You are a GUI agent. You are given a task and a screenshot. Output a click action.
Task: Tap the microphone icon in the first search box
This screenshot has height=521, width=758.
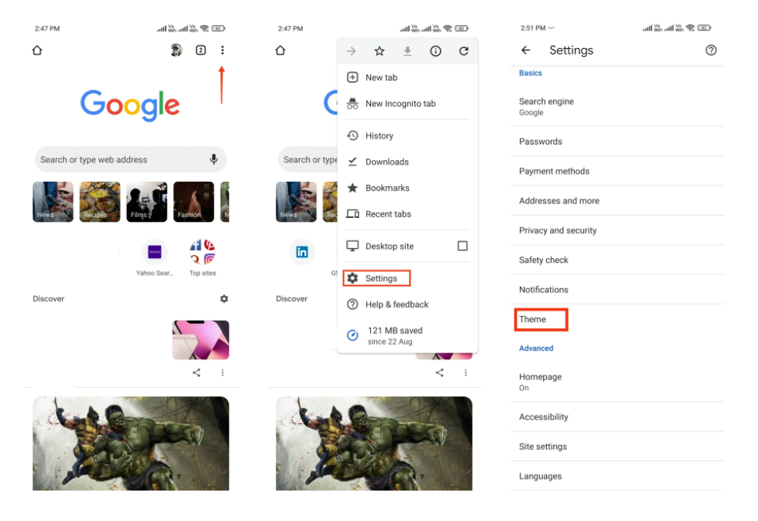[214, 159]
